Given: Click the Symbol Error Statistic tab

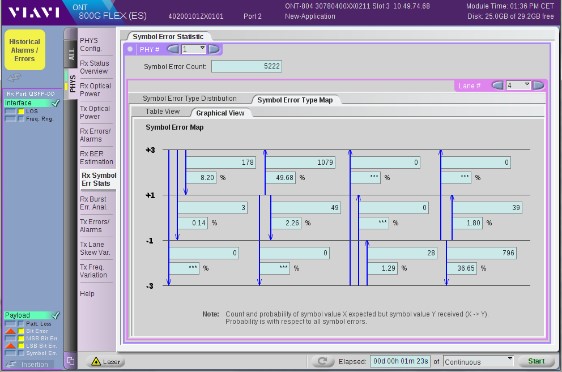Looking at the screenshot, I should [168, 37].
